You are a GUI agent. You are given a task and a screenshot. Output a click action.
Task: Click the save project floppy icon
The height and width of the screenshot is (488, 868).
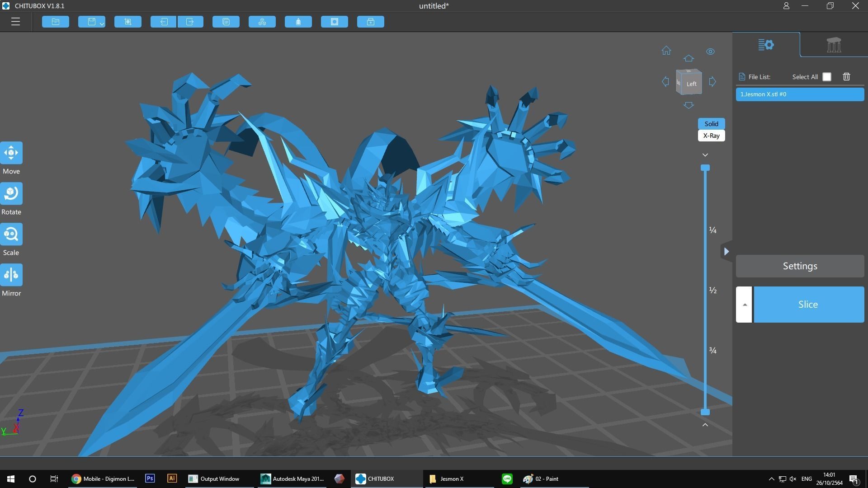coord(92,22)
